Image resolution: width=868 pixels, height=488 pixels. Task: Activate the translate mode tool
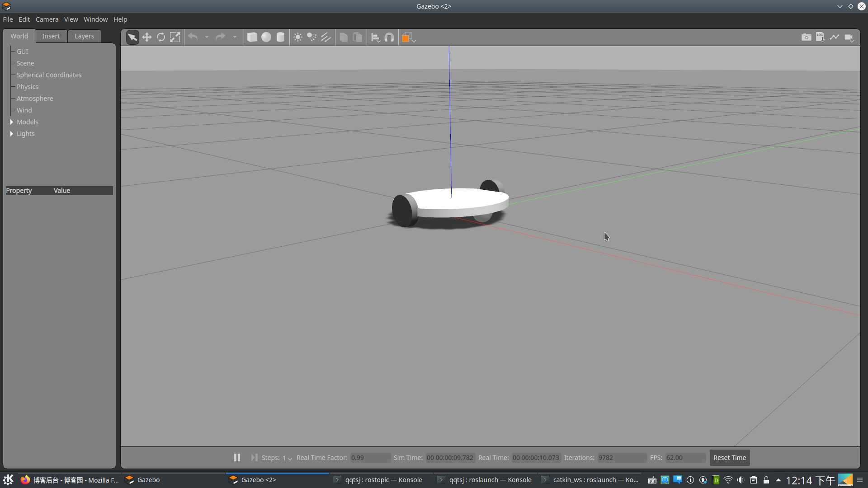tap(147, 38)
